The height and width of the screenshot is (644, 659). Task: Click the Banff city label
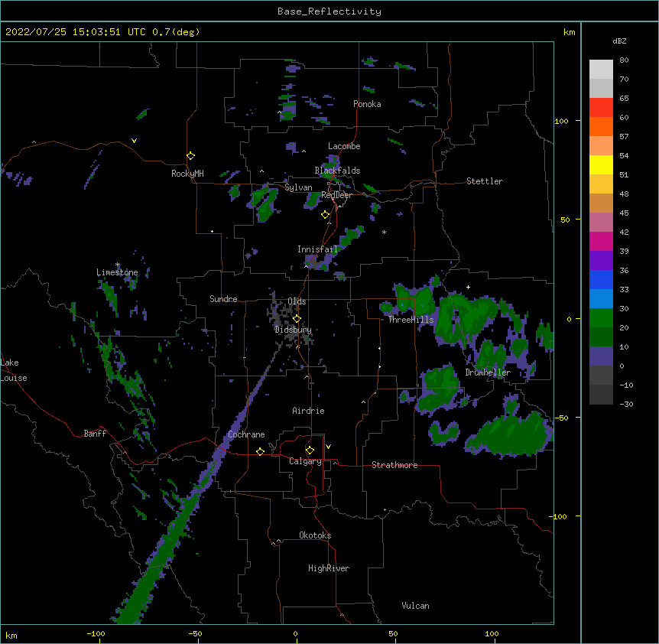click(95, 434)
